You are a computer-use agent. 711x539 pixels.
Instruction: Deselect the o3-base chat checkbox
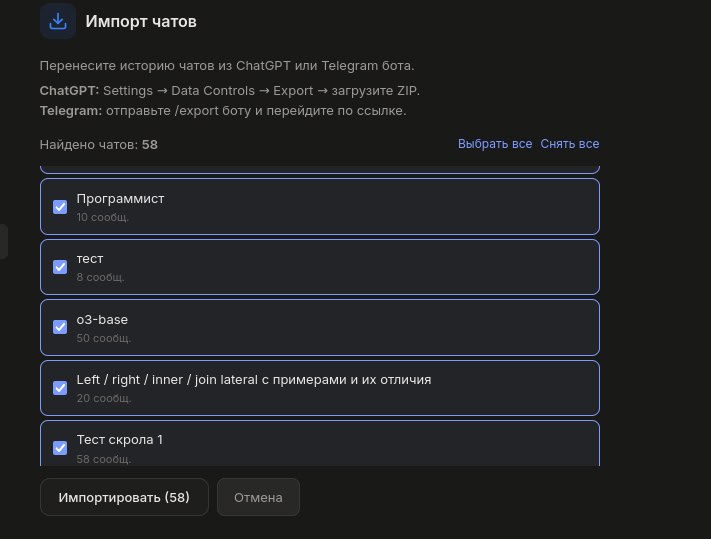coord(60,328)
